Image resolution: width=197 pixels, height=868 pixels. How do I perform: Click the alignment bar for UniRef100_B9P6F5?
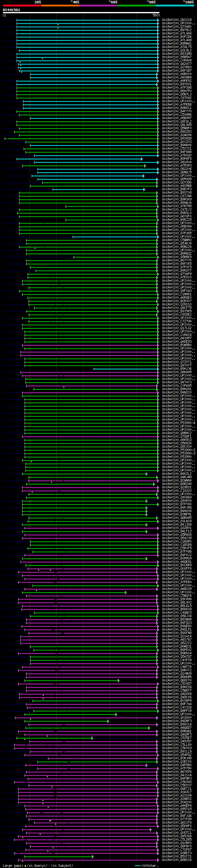pos(79,159)
